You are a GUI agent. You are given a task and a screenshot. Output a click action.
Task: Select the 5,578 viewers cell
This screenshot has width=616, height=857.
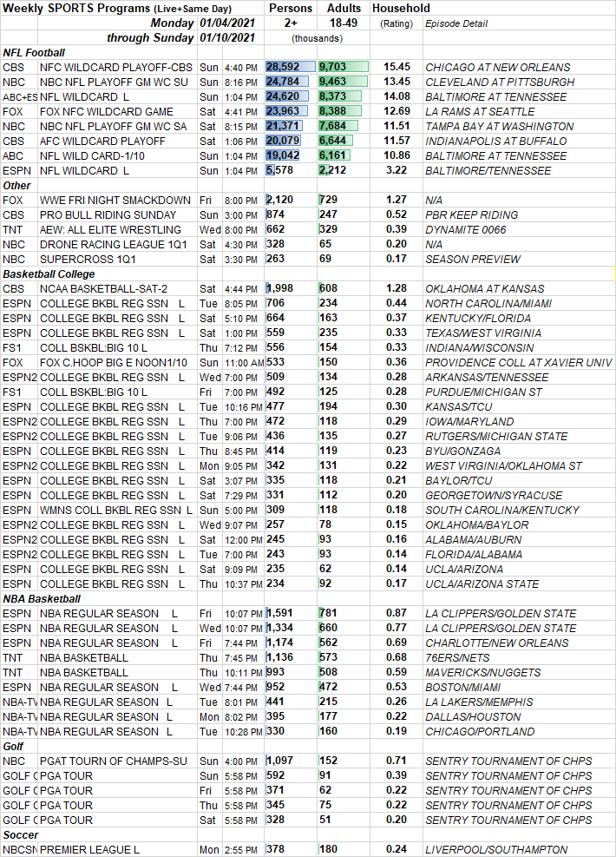pos(290,170)
